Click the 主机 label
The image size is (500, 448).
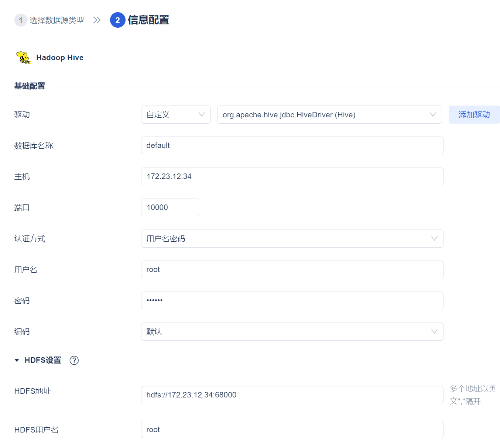[22, 177]
